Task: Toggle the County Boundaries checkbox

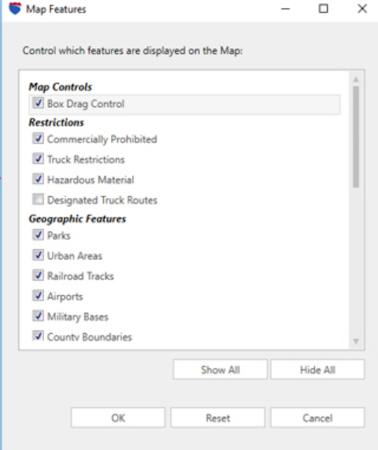Action: 38,336
